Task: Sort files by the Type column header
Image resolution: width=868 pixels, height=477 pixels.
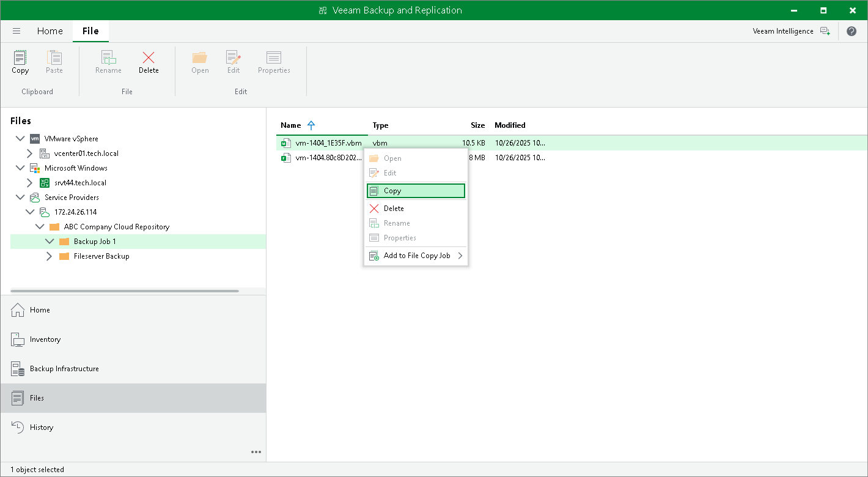Action: tap(381, 125)
